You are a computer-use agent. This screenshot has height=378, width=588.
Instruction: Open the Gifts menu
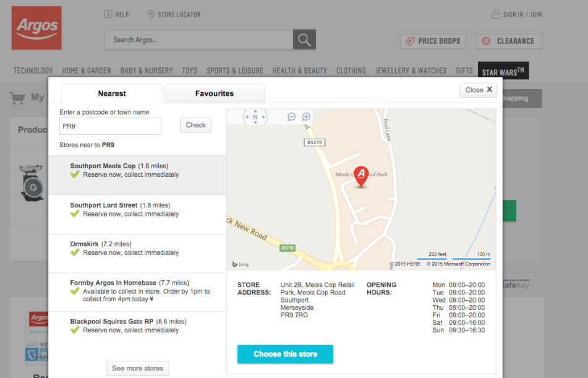[x=464, y=71]
